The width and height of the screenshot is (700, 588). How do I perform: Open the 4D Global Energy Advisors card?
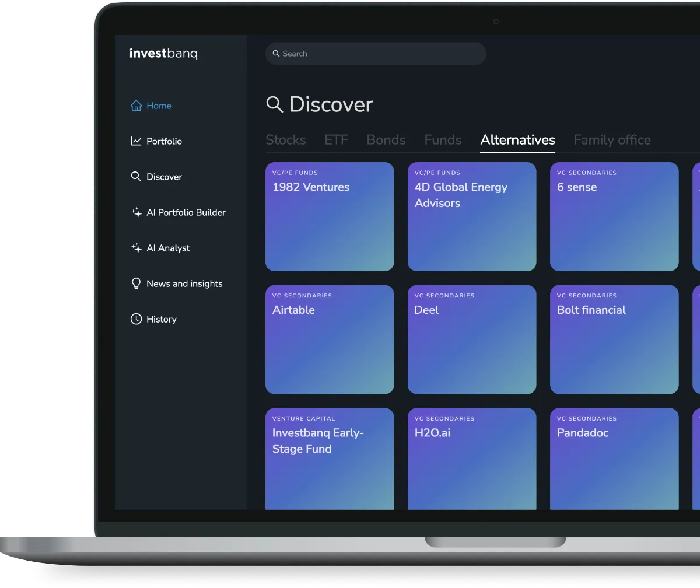472,216
